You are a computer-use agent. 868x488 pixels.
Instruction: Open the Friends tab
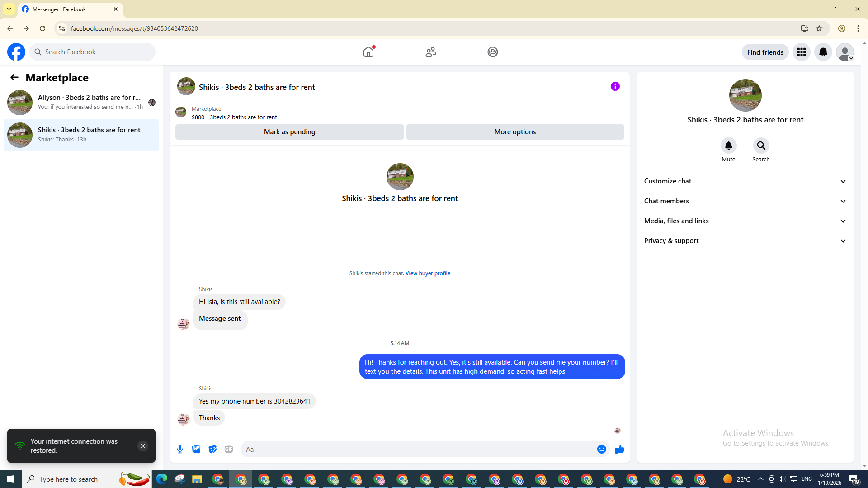[430, 52]
